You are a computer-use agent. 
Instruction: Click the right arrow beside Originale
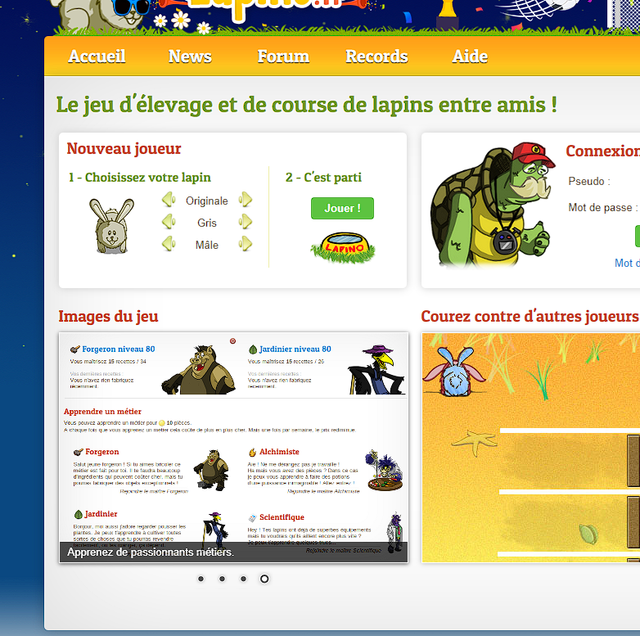point(245,200)
